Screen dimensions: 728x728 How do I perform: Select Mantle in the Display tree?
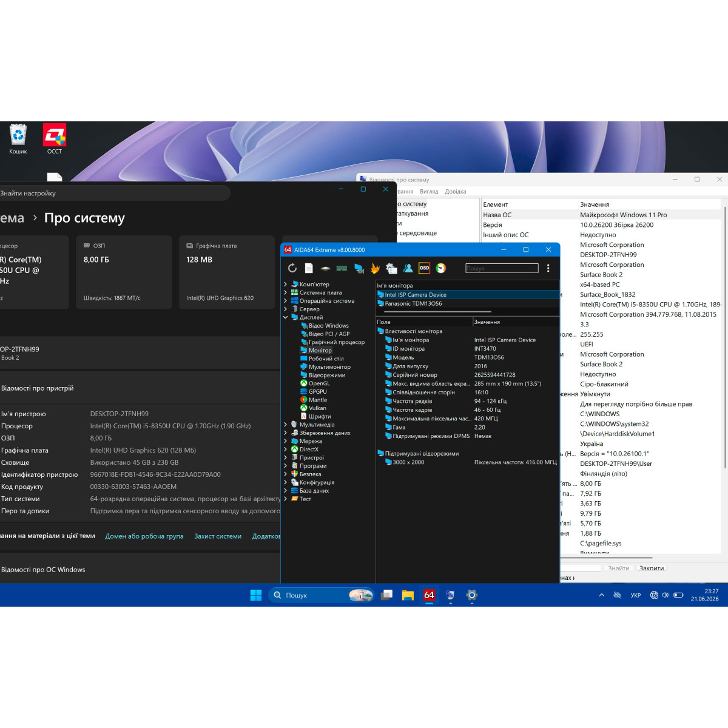pos(317,400)
